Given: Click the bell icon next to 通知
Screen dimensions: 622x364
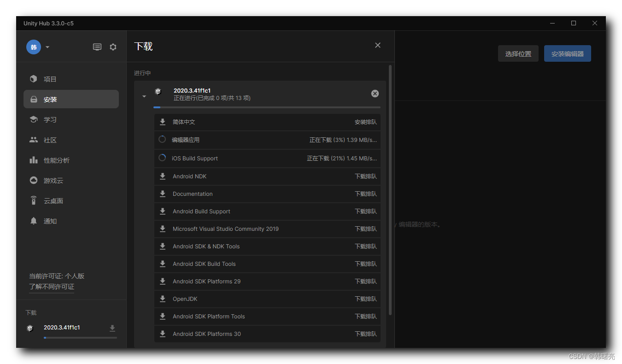Looking at the screenshot, I should [33, 221].
